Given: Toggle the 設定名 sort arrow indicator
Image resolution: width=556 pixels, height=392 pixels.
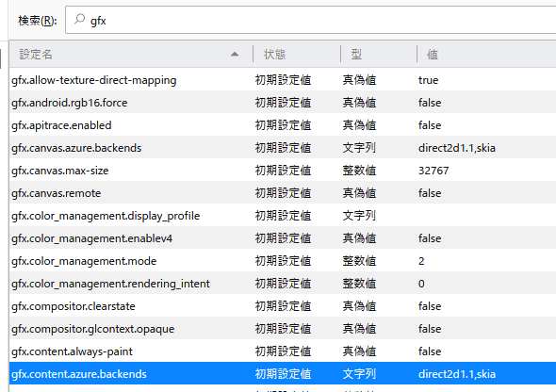Looking at the screenshot, I should pos(235,55).
